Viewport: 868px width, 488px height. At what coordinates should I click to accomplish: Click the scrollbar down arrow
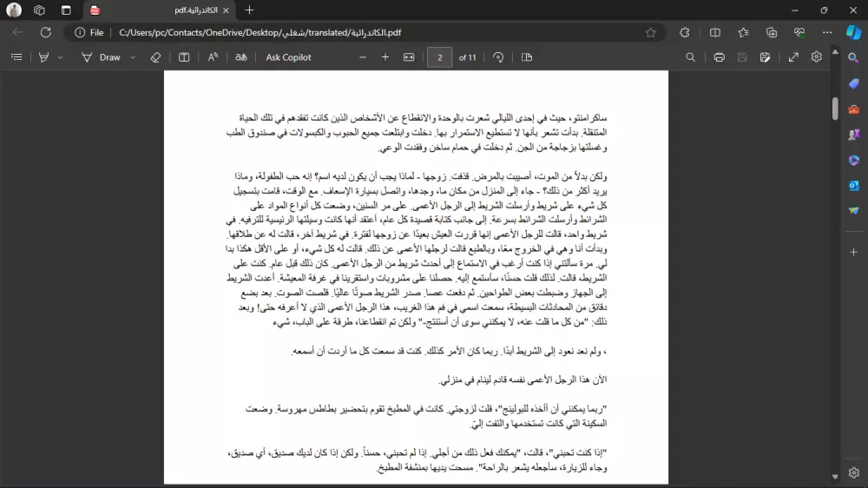[835, 477]
